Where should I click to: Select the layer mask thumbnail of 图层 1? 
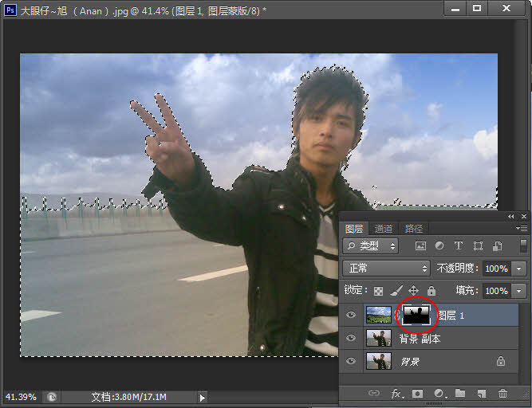click(x=416, y=316)
